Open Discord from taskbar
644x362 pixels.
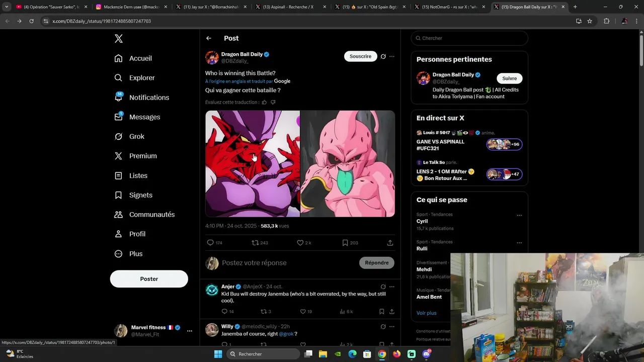(x=427, y=354)
